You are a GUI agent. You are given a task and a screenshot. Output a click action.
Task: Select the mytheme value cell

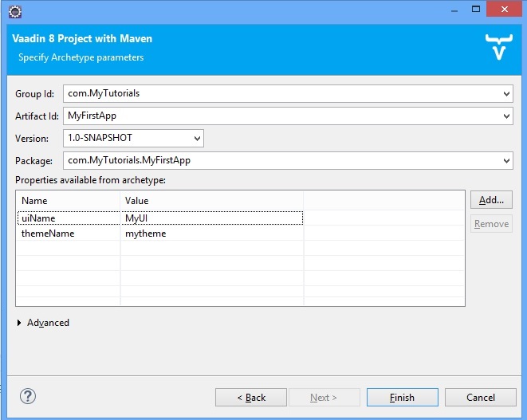212,234
